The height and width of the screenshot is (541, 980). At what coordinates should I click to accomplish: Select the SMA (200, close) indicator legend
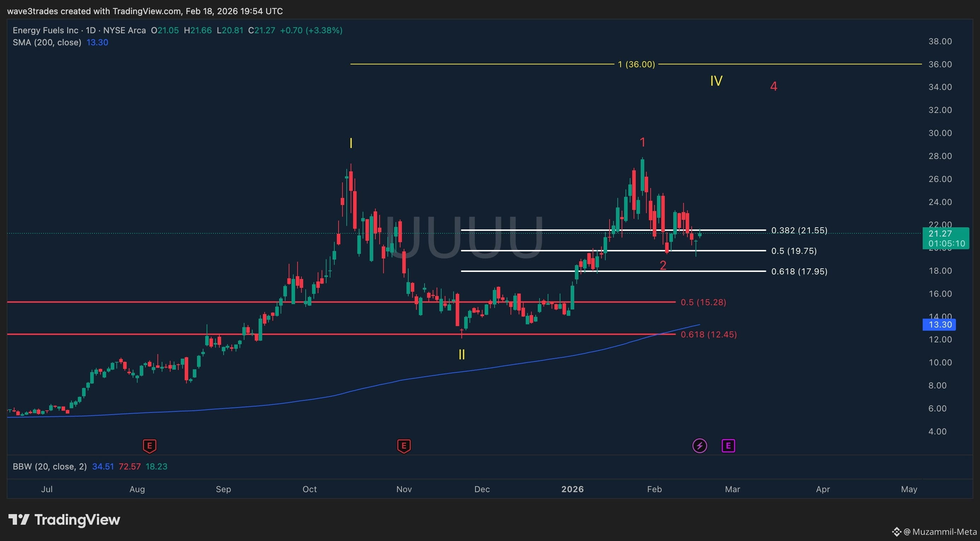pos(47,42)
